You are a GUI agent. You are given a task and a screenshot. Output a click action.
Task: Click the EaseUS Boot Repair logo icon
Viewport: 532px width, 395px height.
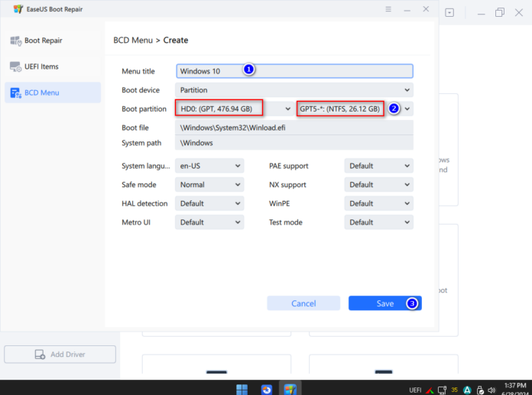point(18,9)
